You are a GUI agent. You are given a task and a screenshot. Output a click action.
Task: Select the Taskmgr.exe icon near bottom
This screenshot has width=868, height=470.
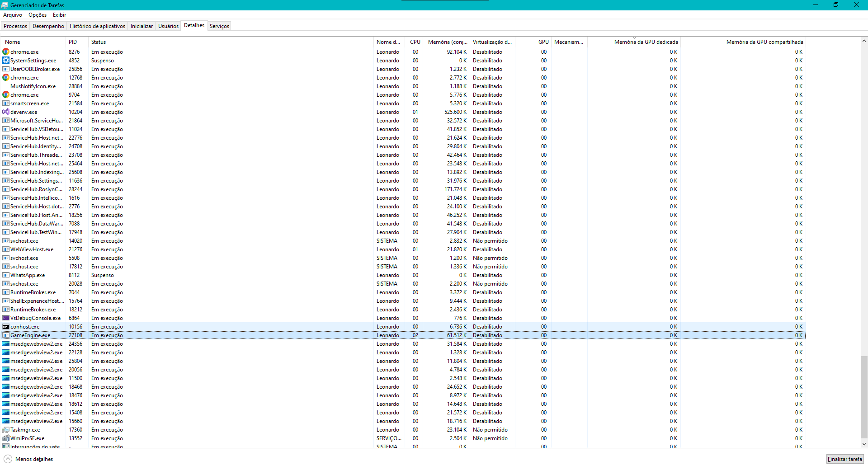coord(6,429)
